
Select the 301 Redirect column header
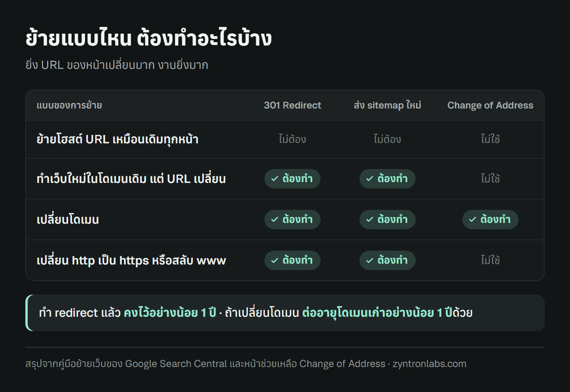point(293,105)
